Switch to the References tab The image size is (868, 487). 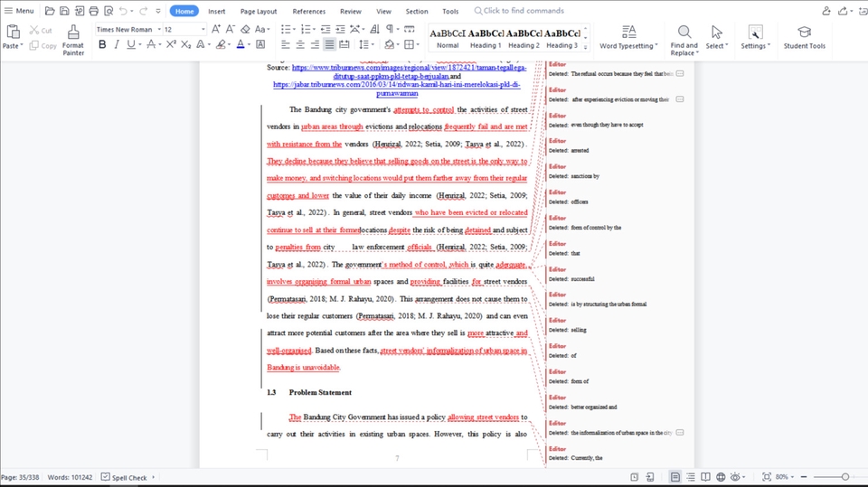pyautogui.click(x=309, y=11)
